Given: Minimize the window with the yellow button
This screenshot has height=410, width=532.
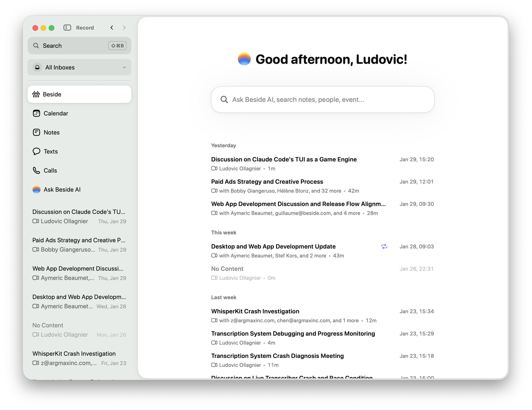Looking at the screenshot, I should pos(43,28).
